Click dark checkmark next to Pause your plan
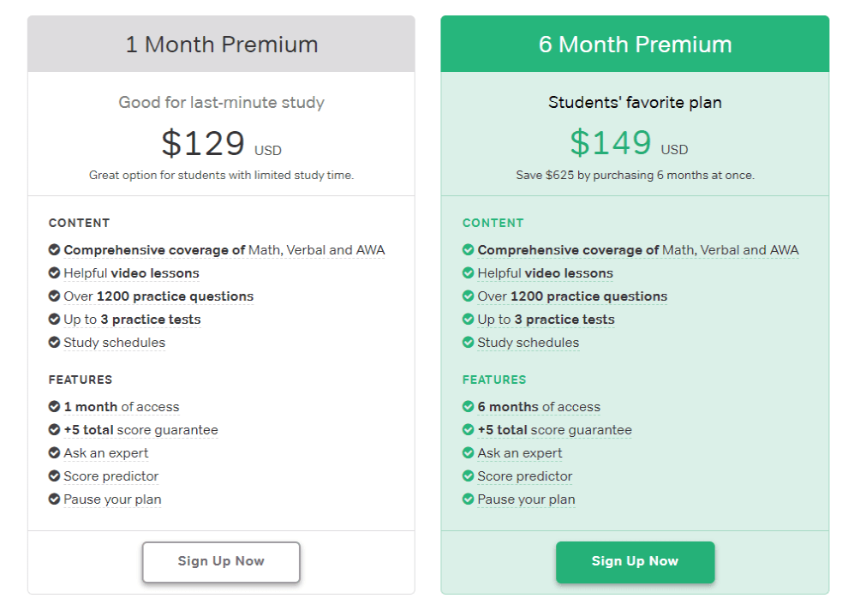This screenshot has height=616, width=848. pyautogui.click(x=54, y=499)
